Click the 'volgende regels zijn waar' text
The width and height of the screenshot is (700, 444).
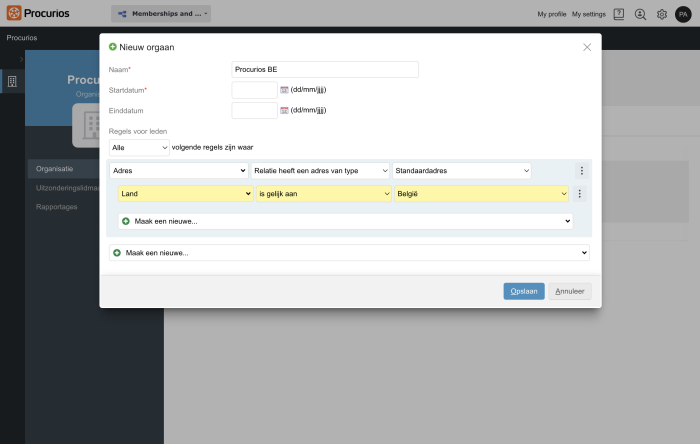212,147
